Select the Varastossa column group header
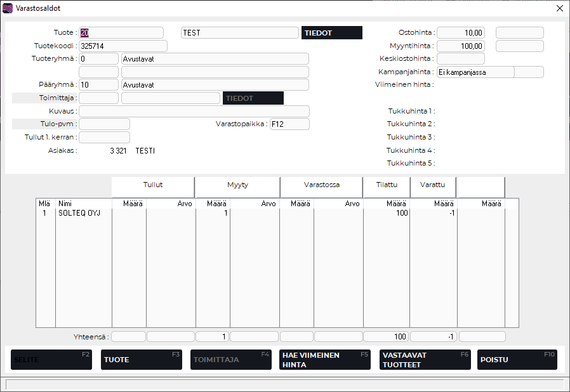This screenshot has width=570, height=392. coord(321,185)
